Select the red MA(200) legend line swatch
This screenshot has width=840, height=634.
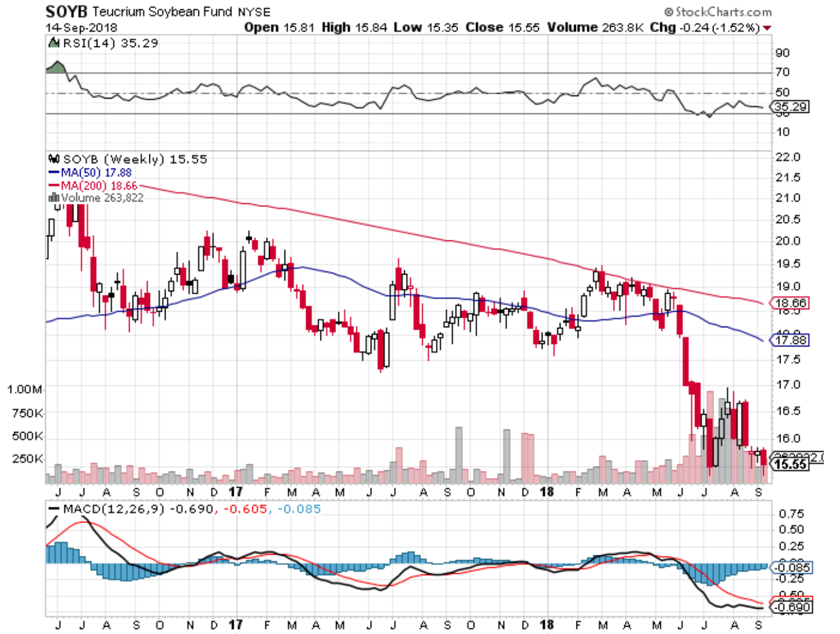click(54, 186)
